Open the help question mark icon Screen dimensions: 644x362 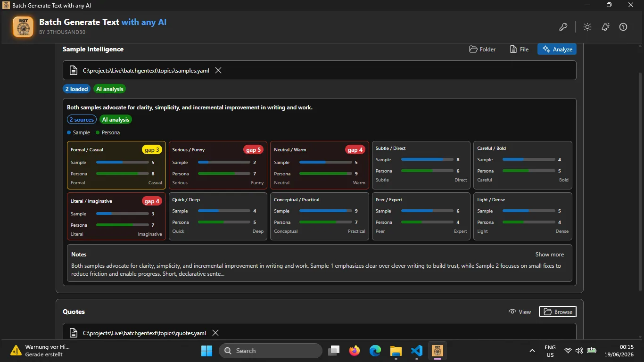623,27
